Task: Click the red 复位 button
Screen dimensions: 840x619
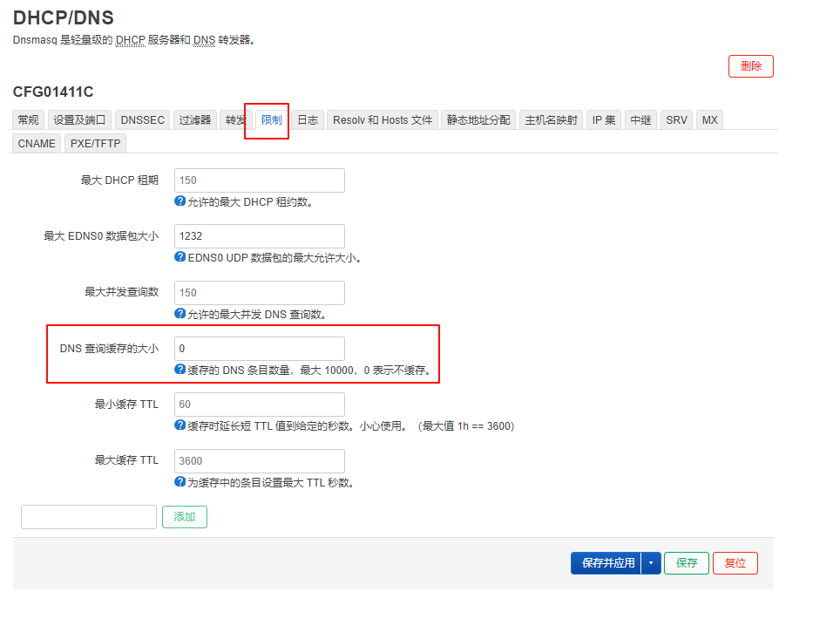Action: pos(735,563)
